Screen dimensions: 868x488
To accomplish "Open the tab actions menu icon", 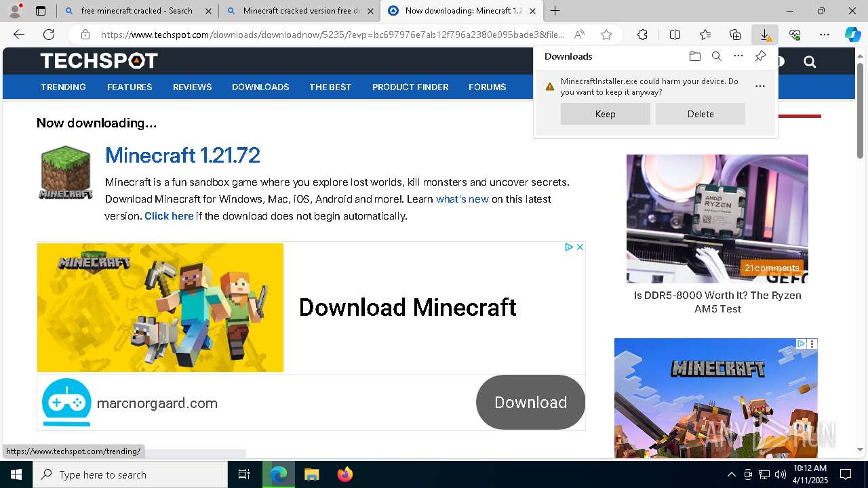I will (x=41, y=11).
